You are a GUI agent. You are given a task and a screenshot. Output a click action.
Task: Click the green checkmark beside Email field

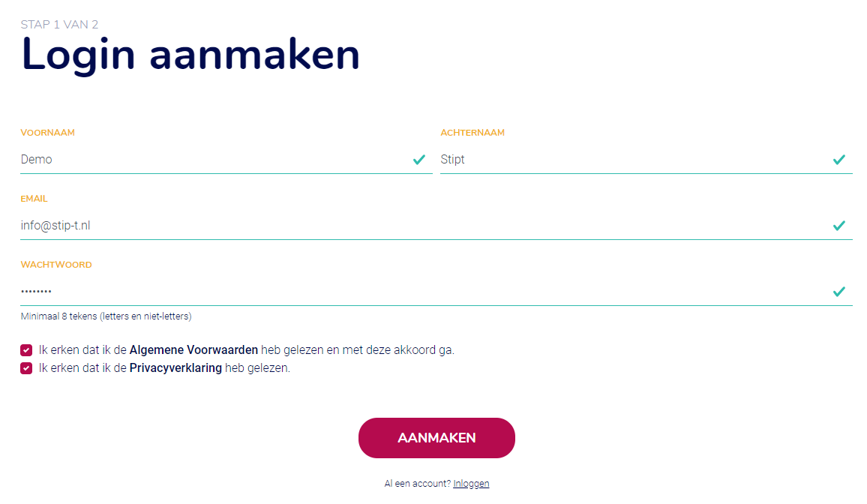point(838,225)
